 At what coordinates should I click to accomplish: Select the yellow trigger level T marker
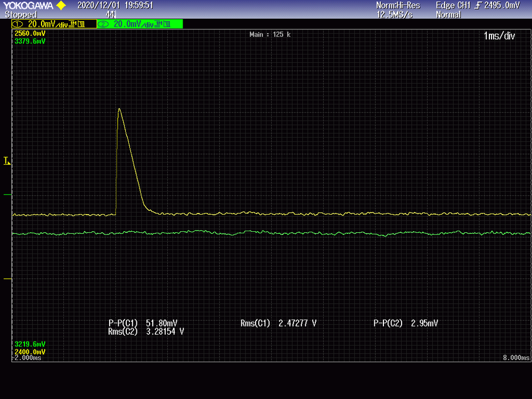(x=7, y=161)
